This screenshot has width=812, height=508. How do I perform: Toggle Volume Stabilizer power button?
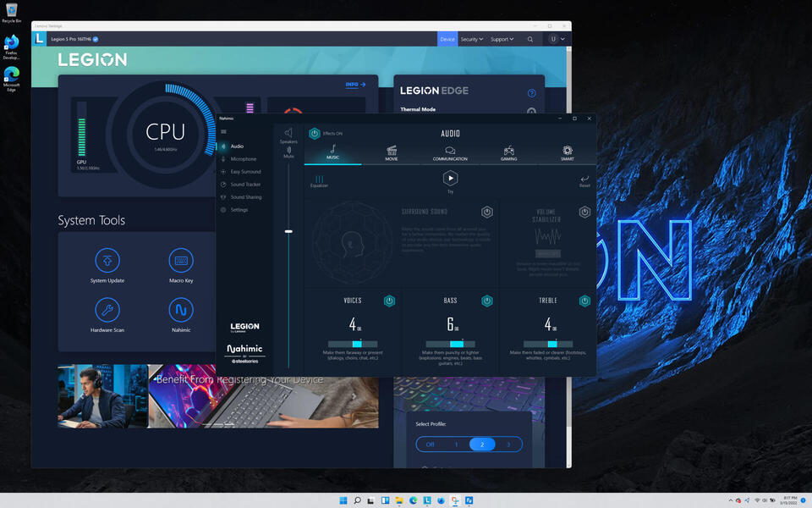tap(584, 212)
